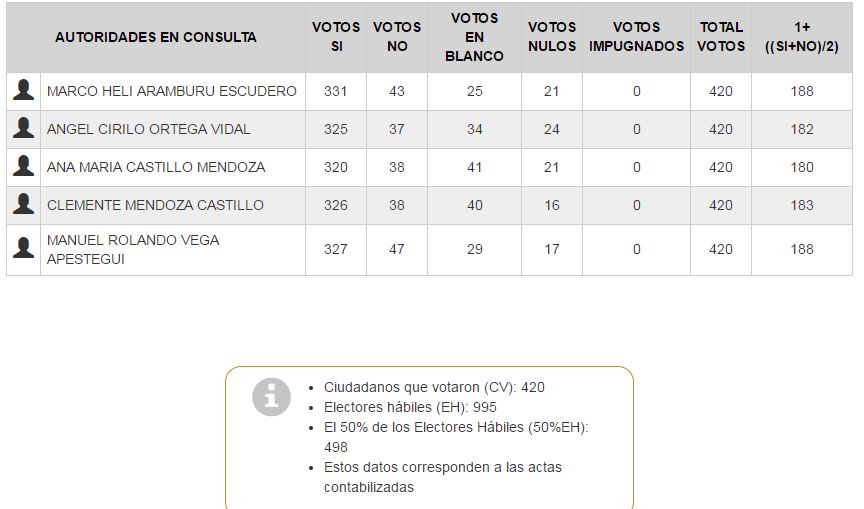Click the person icon beside Manuel Rolando Vega Apestegui
The height and width of the screenshot is (509, 864).
coord(23,249)
